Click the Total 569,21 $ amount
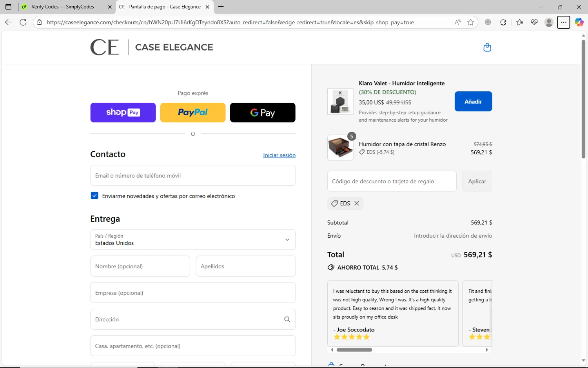The image size is (588, 368). (478, 255)
